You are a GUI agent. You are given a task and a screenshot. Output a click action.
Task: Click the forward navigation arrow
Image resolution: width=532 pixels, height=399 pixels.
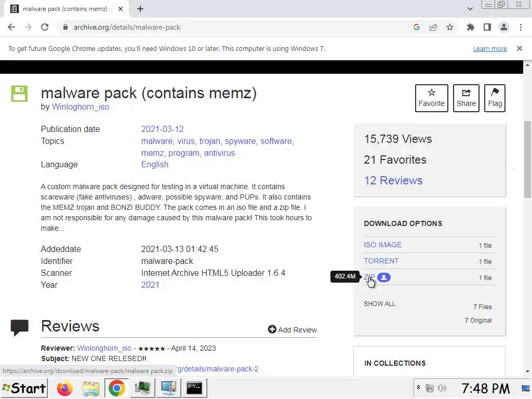tap(28, 27)
